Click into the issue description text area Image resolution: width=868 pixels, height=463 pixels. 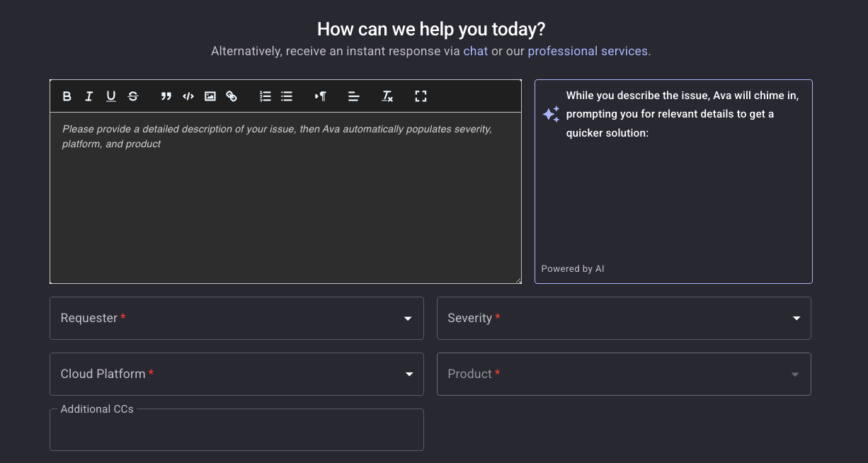tap(285, 198)
